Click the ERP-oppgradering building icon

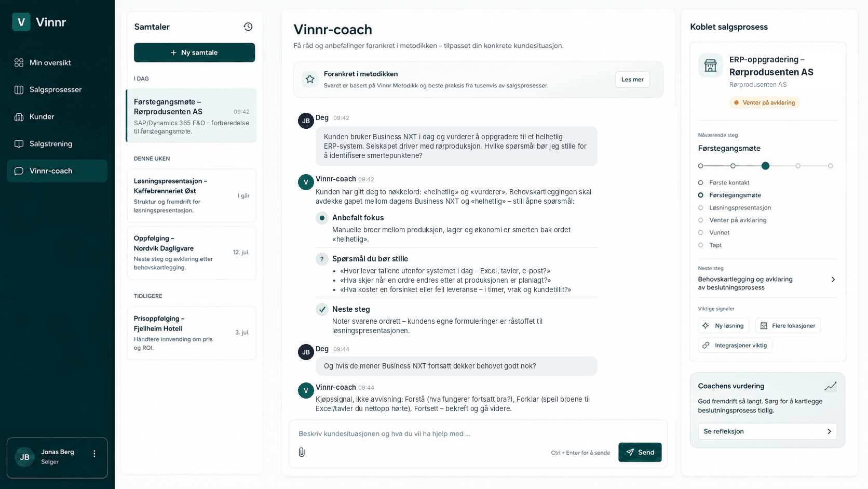click(x=710, y=65)
